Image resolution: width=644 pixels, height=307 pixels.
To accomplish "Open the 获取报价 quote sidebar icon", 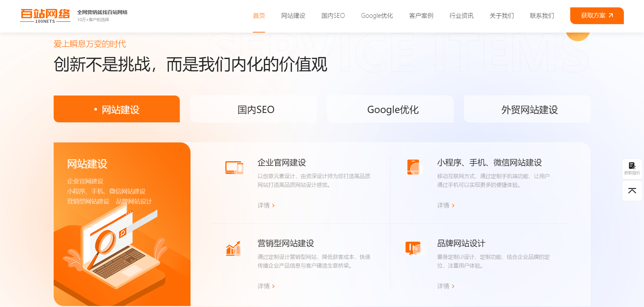I will coord(632,168).
